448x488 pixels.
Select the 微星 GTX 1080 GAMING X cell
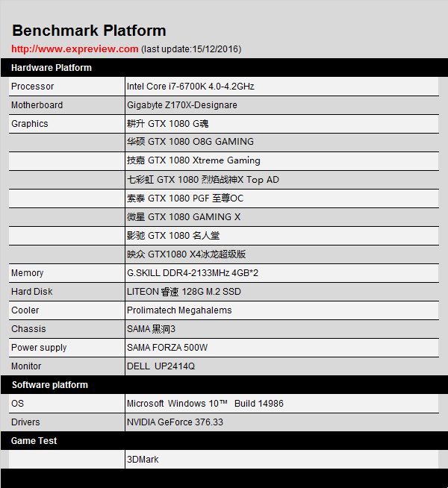(x=281, y=217)
